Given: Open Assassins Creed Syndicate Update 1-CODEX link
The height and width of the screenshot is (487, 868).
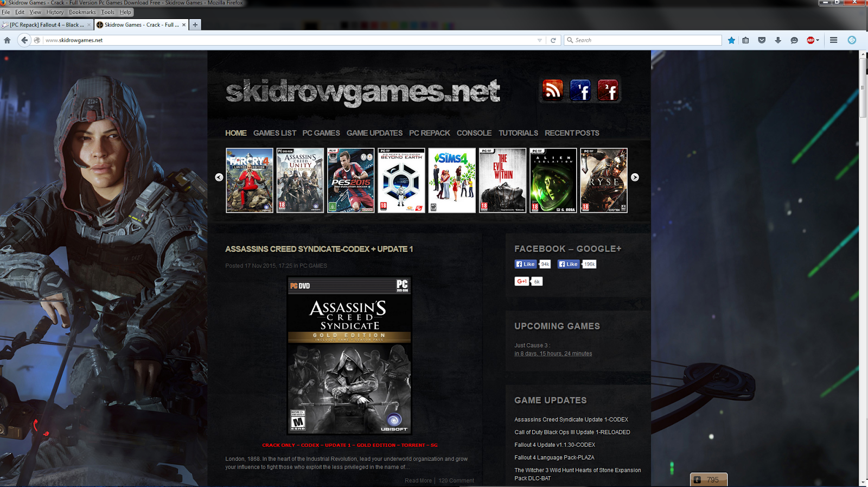Looking at the screenshot, I should (x=571, y=420).
